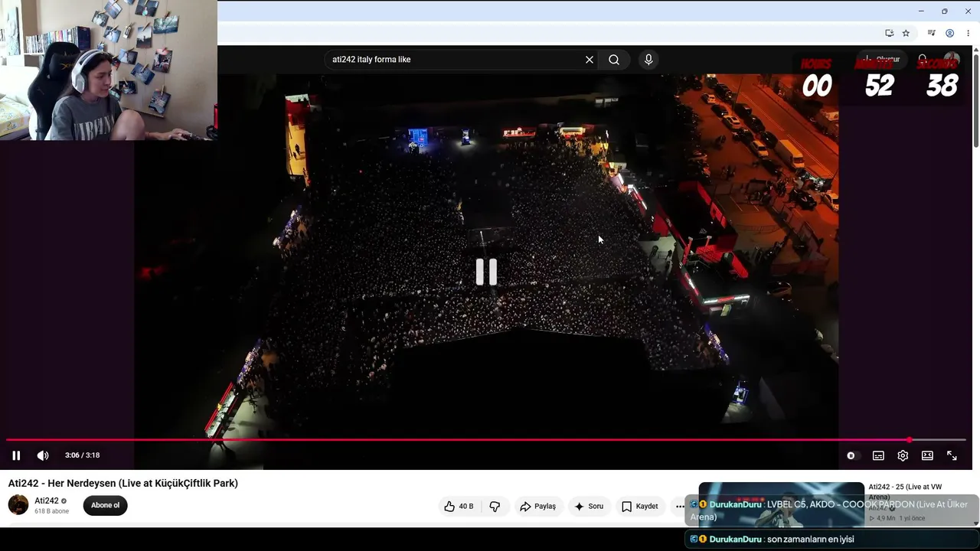Restore down the Chrome window
Screen dimensions: 980x551
944,11
